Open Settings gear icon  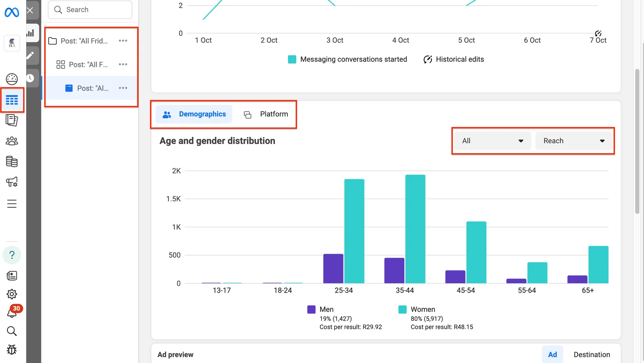click(12, 294)
